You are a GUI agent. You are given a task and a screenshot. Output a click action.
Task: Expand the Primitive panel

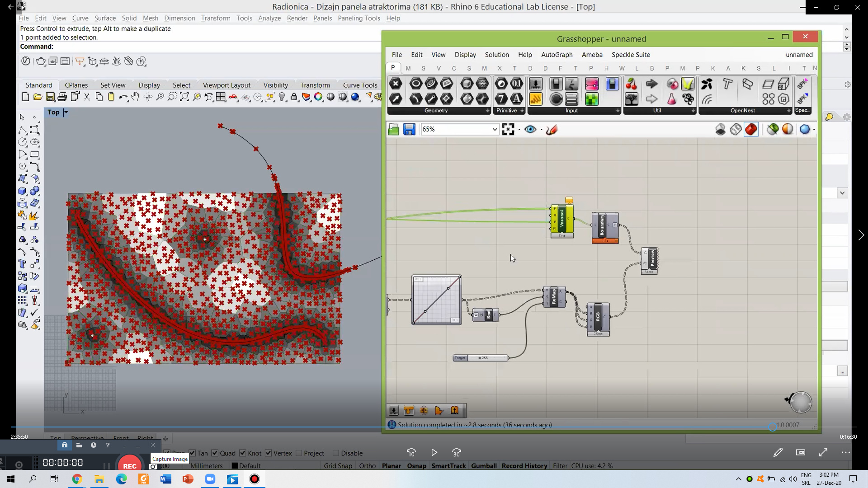pyautogui.click(x=522, y=111)
